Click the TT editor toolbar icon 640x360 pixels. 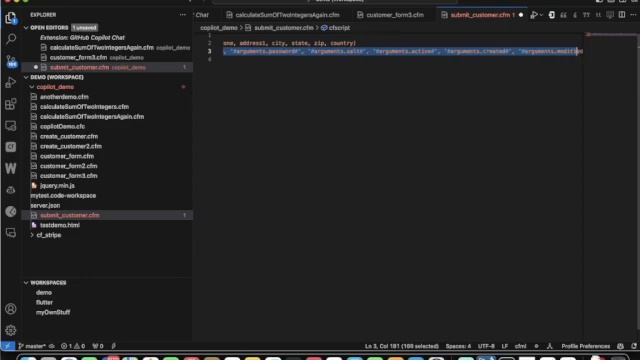pyautogui.click(x=587, y=15)
